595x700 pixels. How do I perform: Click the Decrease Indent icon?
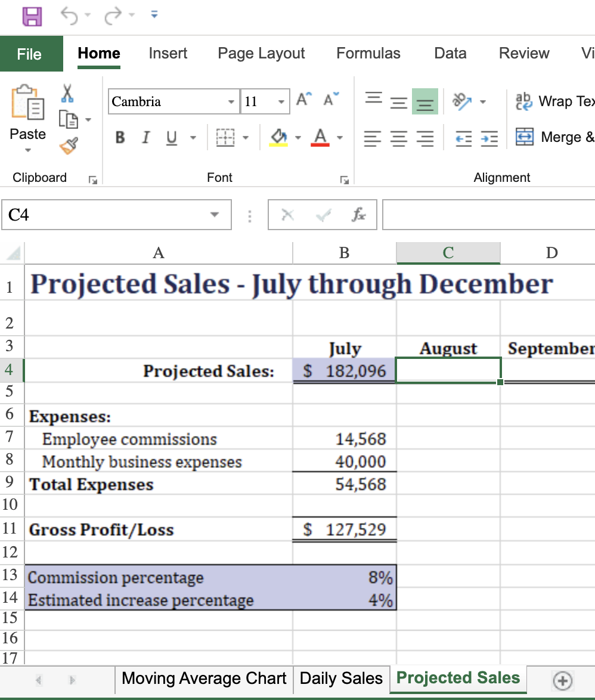pyautogui.click(x=463, y=138)
